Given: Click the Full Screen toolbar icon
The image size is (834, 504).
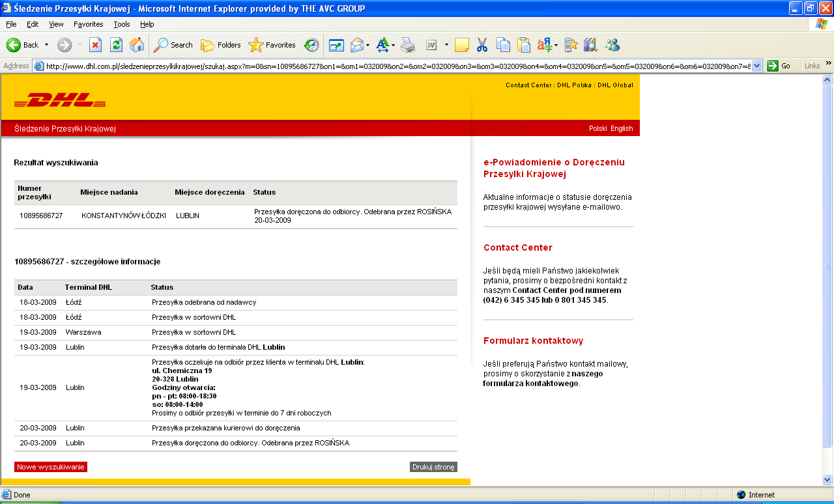Looking at the screenshot, I should 336,45.
